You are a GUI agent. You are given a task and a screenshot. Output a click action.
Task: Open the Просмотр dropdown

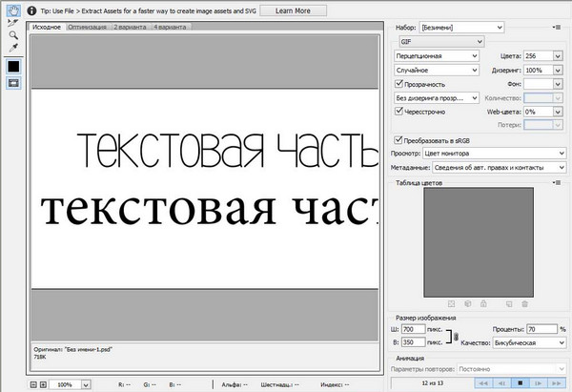(x=496, y=153)
